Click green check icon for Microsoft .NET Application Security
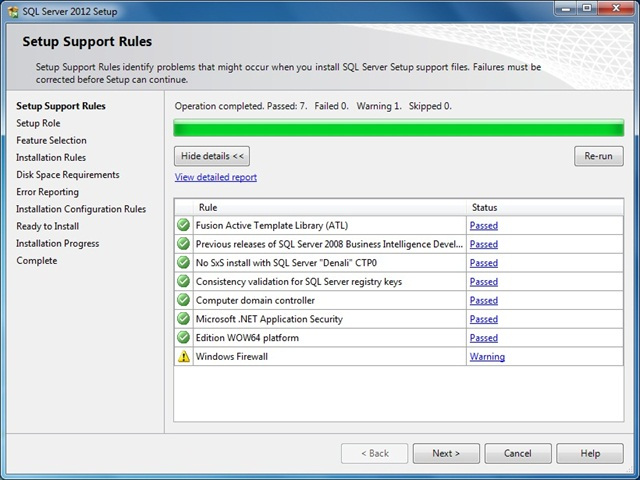 click(x=184, y=319)
